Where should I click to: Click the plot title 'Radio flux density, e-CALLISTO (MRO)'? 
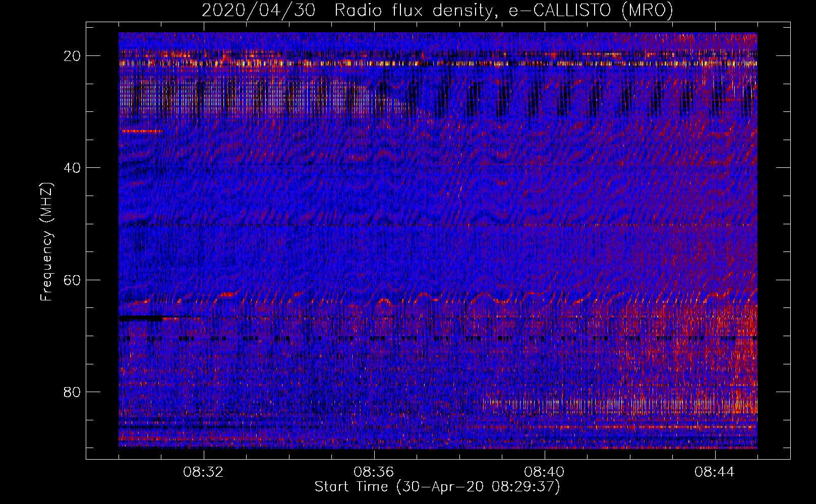point(504,10)
